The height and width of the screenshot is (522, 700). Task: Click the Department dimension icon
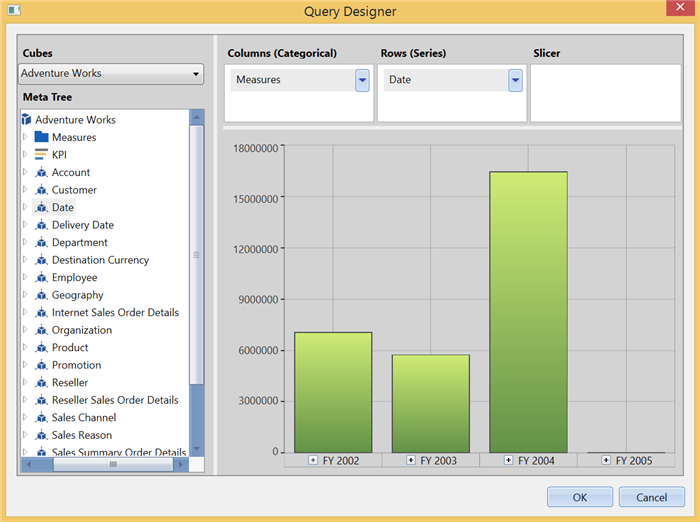42,242
